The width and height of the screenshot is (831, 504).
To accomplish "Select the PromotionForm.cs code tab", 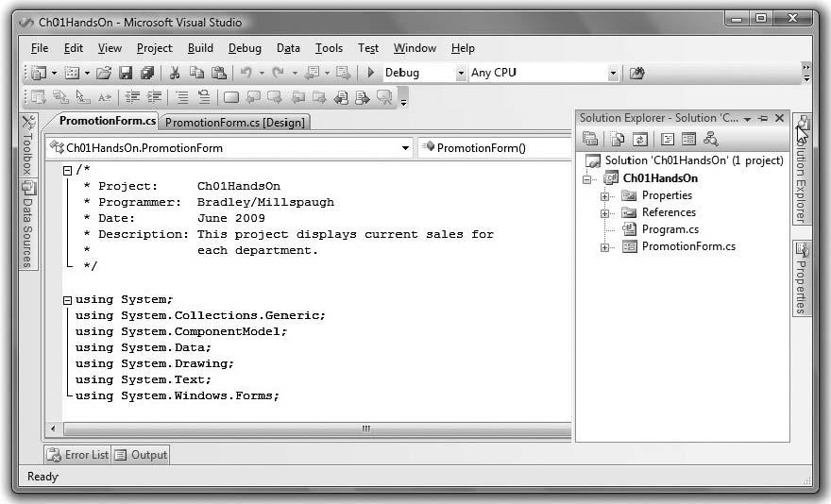I will 107,121.
